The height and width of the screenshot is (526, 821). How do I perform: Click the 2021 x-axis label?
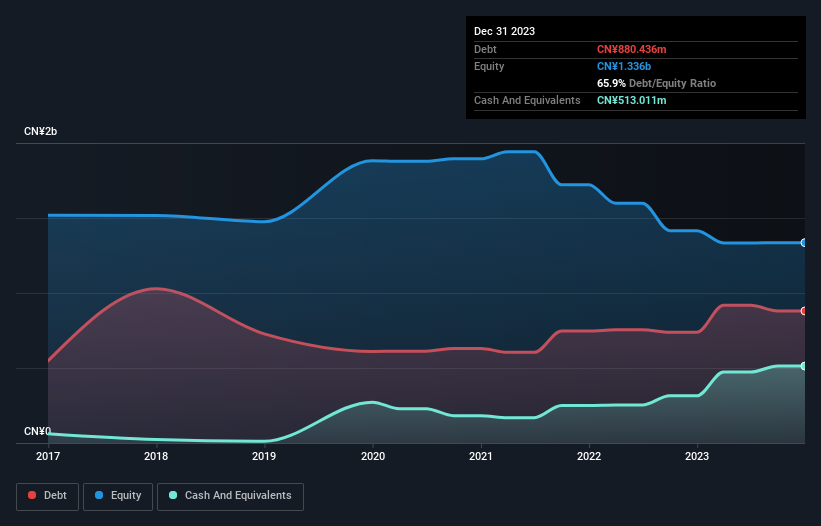point(481,456)
